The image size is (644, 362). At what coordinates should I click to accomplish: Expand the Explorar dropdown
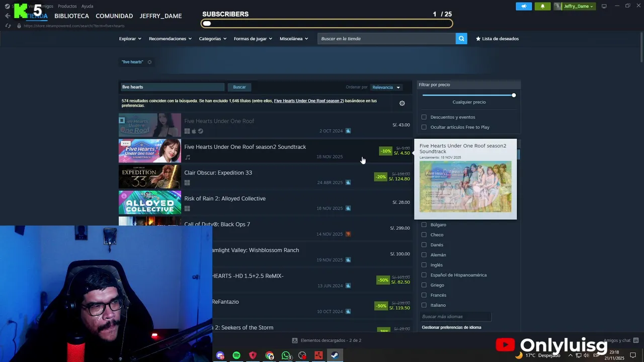(x=130, y=39)
